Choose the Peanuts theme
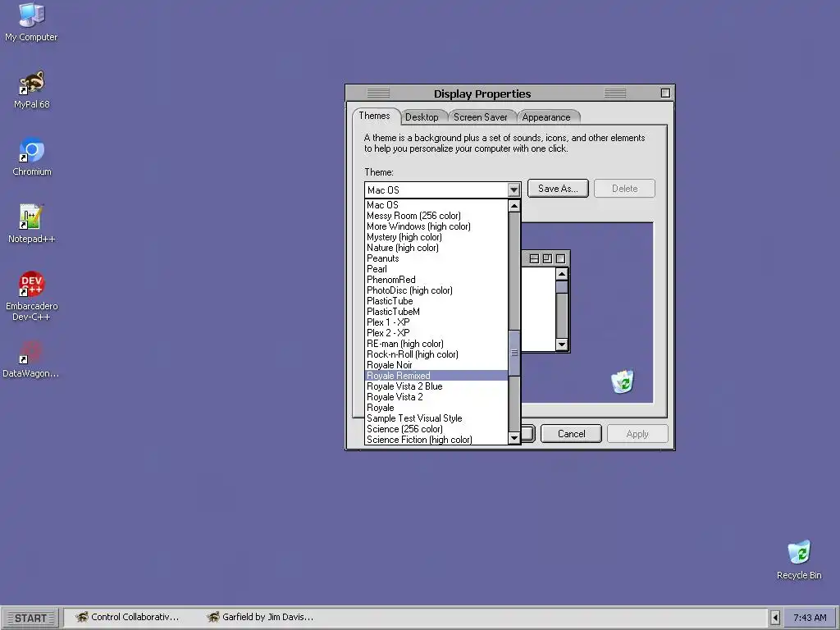Screen dimensions: 840x630 tap(436, 258)
